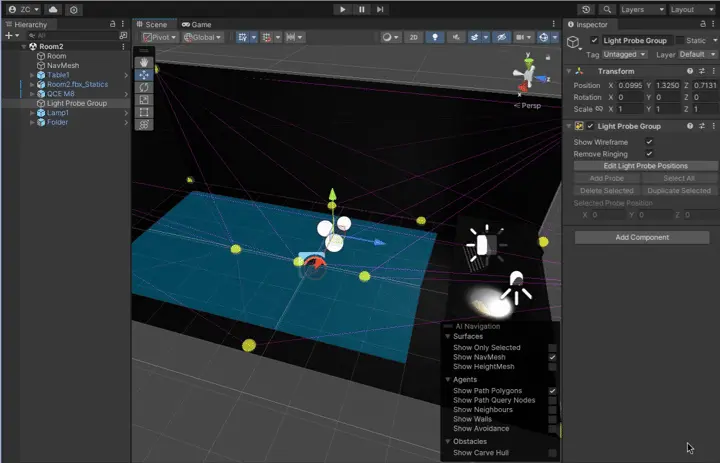
Task: Select the Rotate tool in scene toolbar
Action: pos(144,87)
